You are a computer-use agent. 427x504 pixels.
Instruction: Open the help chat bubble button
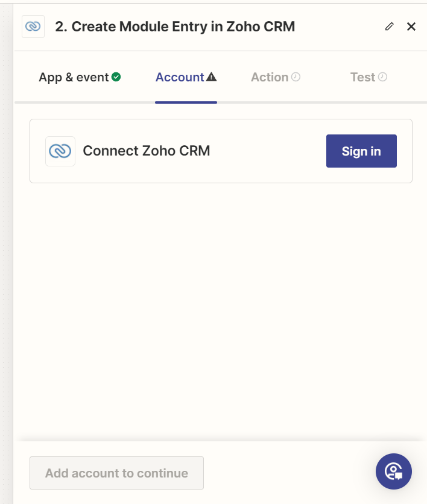[393, 471]
